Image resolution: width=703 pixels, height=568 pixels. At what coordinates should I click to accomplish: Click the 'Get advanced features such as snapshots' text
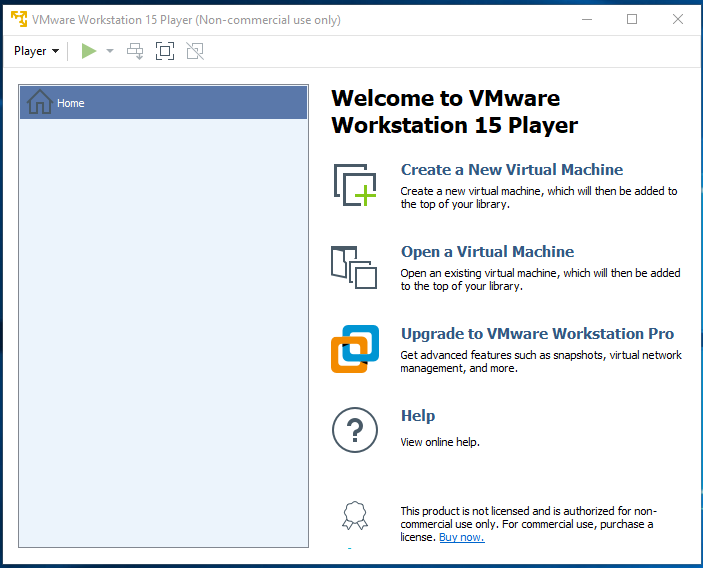point(541,361)
